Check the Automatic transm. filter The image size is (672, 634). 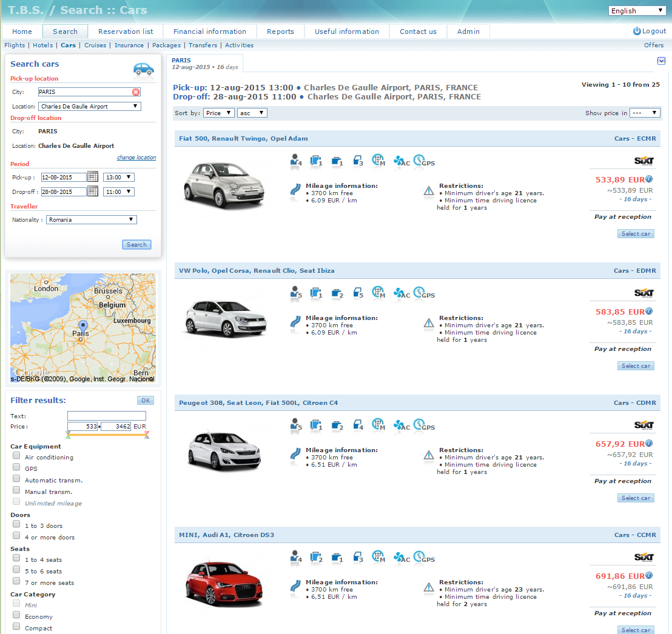pos(16,479)
